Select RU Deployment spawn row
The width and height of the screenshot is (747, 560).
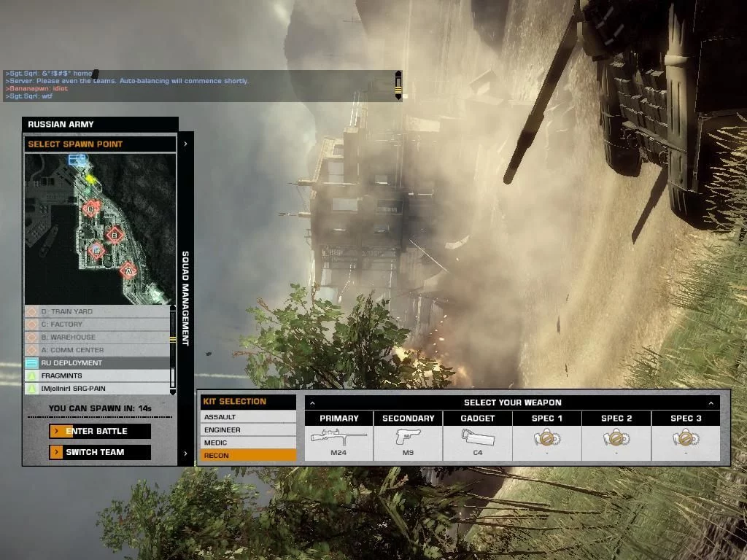(97, 363)
